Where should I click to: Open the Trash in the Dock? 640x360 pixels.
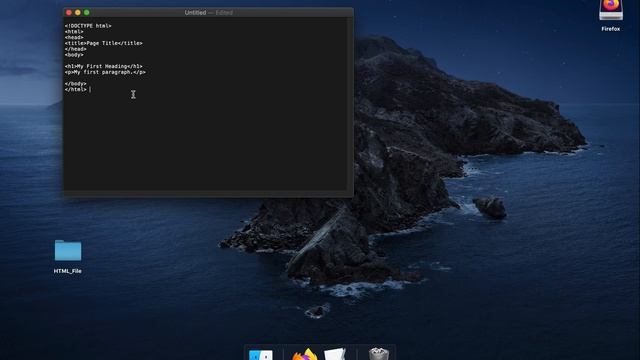tap(379, 354)
